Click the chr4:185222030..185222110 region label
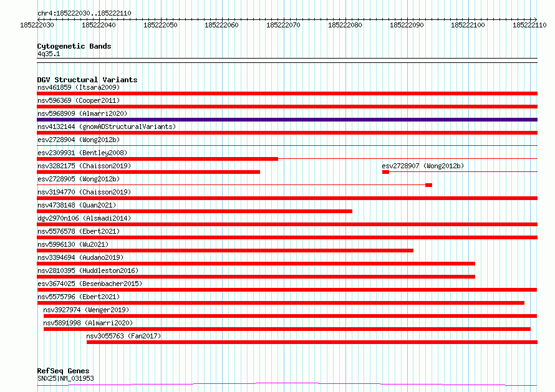This screenshot has height=392, width=555. 84,13
